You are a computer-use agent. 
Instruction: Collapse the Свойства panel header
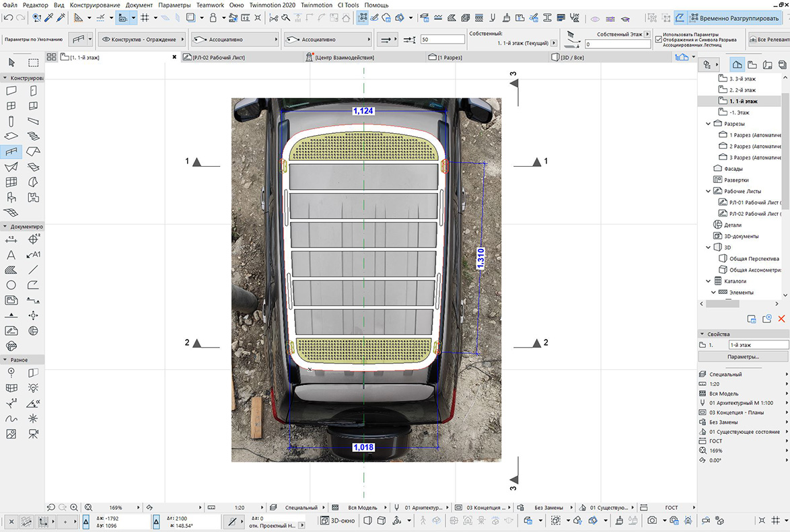[x=744, y=334]
